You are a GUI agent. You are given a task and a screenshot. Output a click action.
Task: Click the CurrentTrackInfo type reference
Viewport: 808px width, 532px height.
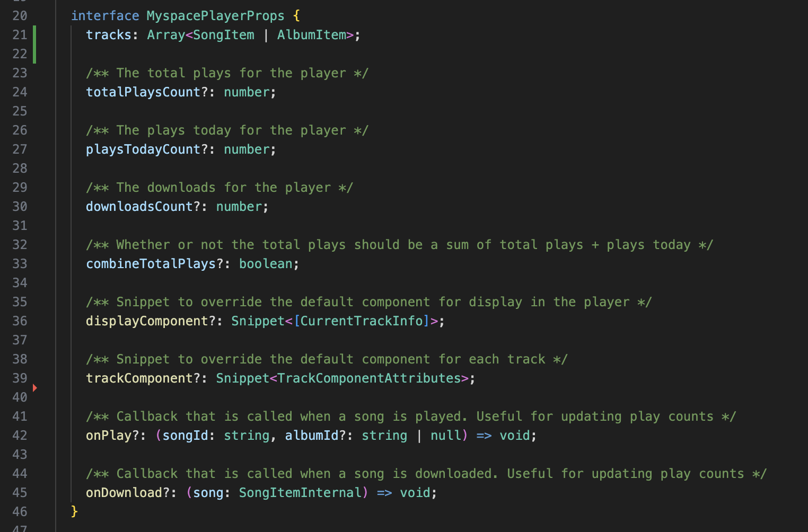point(362,321)
